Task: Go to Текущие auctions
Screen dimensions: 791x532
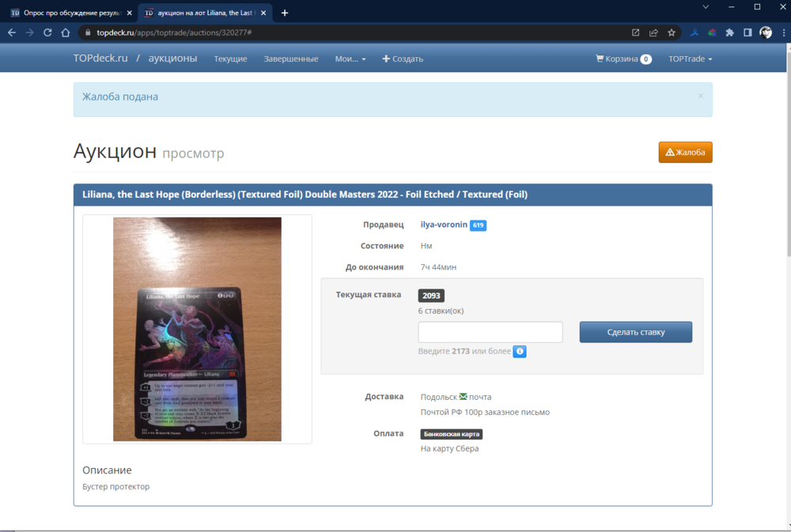Action: pyautogui.click(x=230, y=58)
